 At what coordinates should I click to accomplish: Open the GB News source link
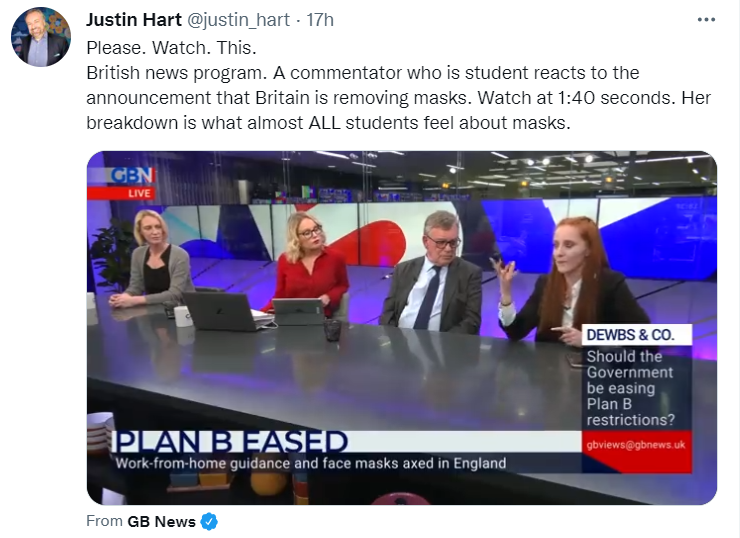pyautogui.click(x=161, y=521)
